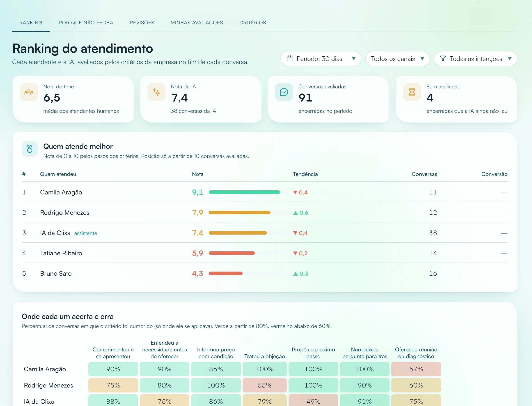Viewport: 532px width, 406px height.
Task: Open the Período: 30 dias dropdown
Action: pyautogui.click(x=321, y=59)
